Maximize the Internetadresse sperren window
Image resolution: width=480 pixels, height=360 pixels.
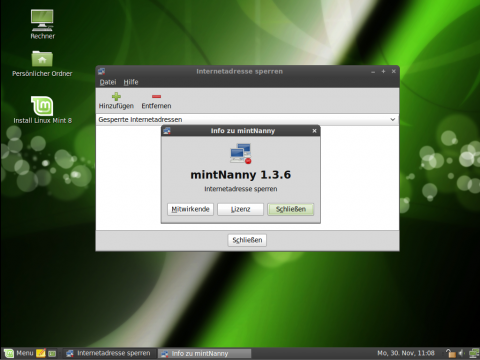pyautogui.click(x=383, y=71)
